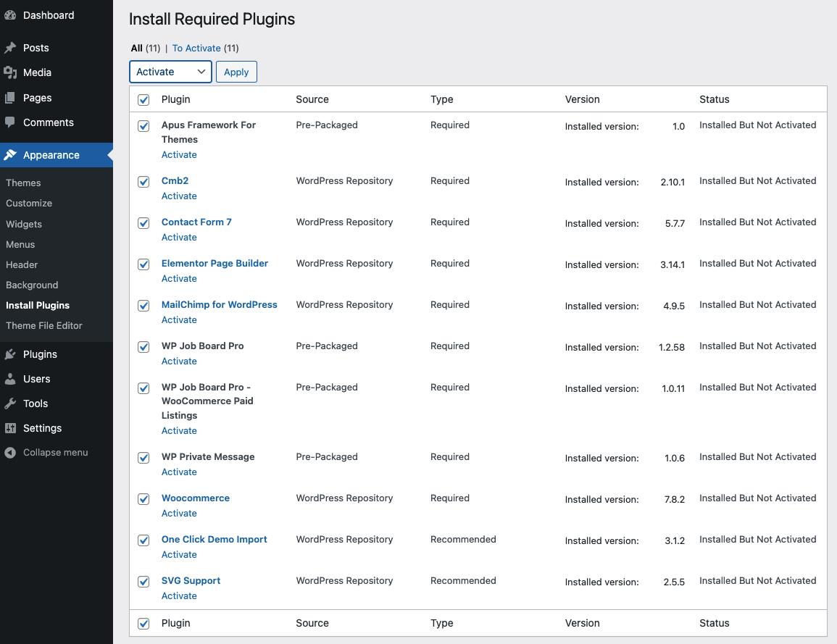Image resolution: width=837 pixels, height=644 pixels.
Task: Uncheck the MailChimp for WordPress checkbox
Action: pyautogui.click(x=143, y=306)
